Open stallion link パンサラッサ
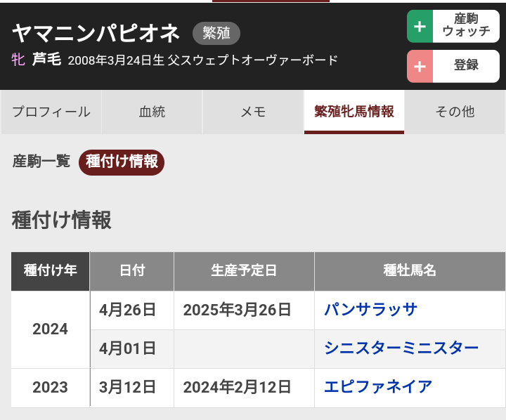Image resolution: width=506 pixels, height=420 pixels. pyautogui.click(x=370, y=310)
